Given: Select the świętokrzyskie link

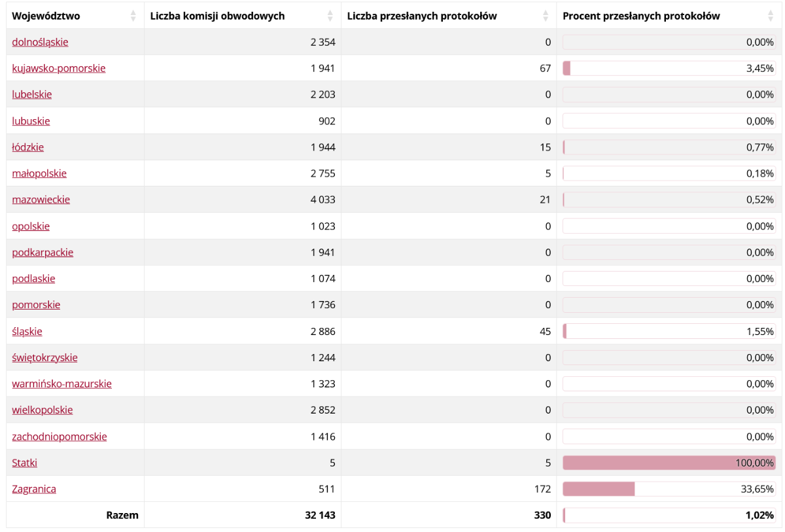Looking at the screenshot, I should (44, 357).
